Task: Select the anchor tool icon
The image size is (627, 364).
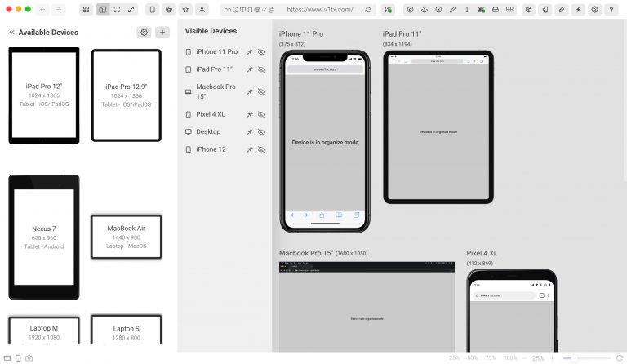Action: (x=425, y=10)
